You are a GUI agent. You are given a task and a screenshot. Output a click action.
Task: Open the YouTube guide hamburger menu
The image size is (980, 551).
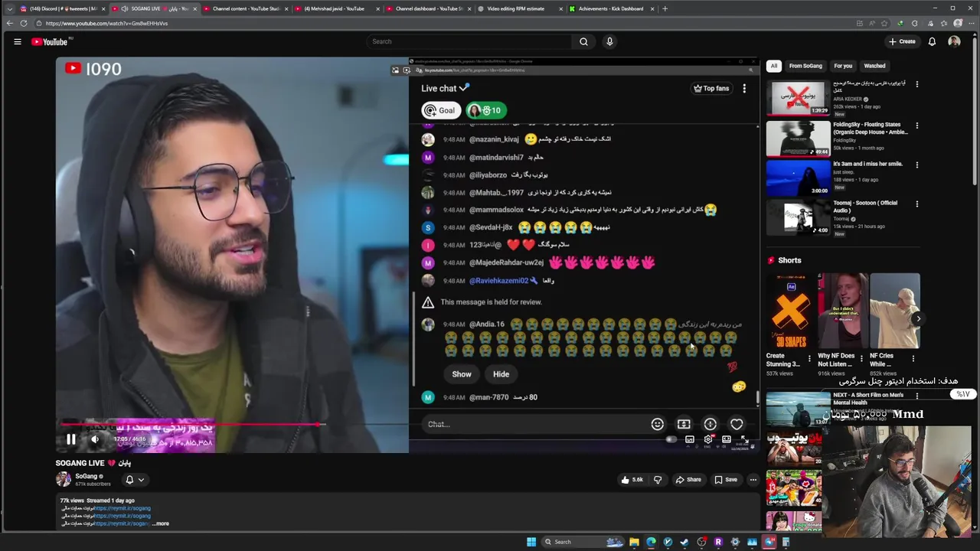tap(17, 41)
